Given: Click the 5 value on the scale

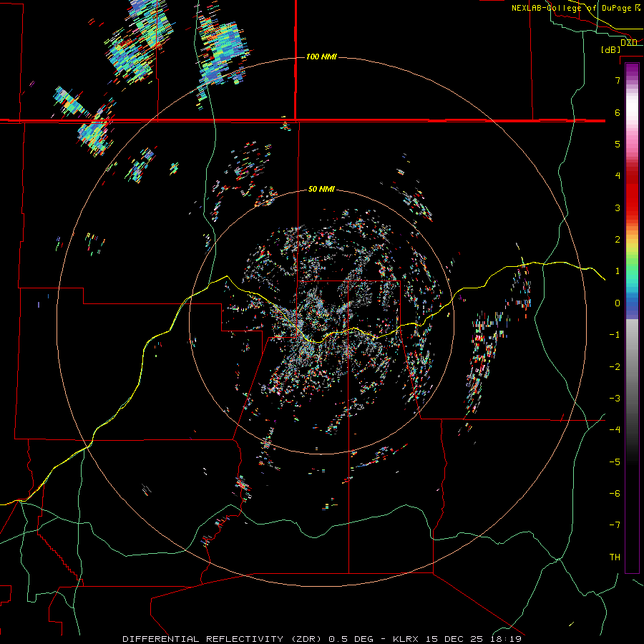Looking at the screenshot, I should pyautogui.click(x=618, y=144).
